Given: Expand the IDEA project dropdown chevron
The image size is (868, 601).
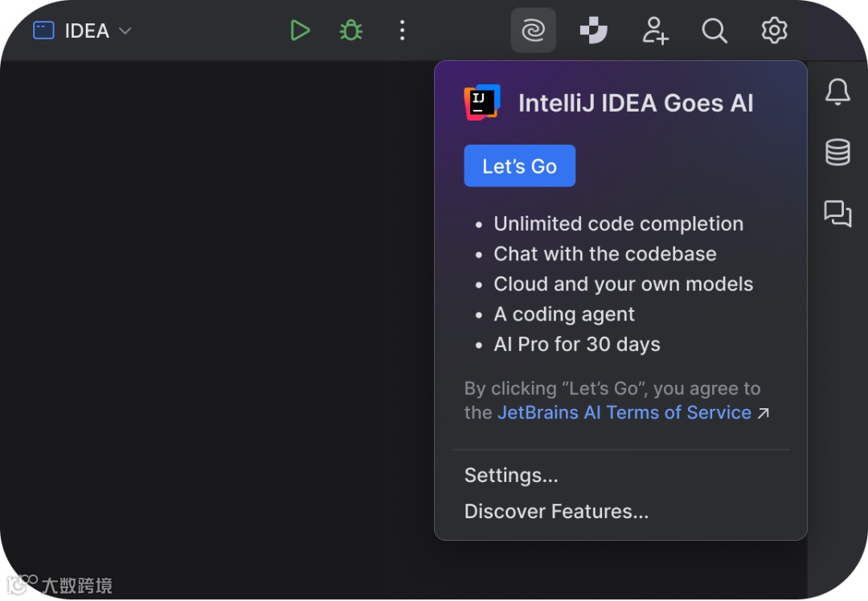Looking at the screenshot, I should [125, 31].
